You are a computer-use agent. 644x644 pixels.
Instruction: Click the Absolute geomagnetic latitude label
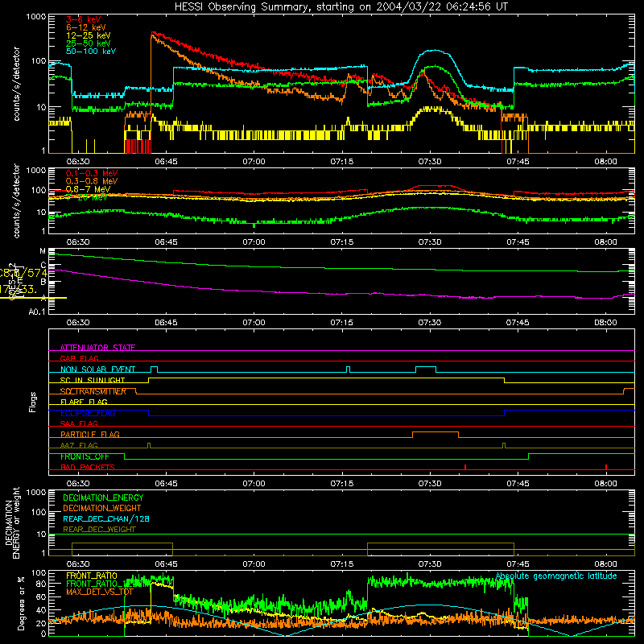[x=556, y=576]
